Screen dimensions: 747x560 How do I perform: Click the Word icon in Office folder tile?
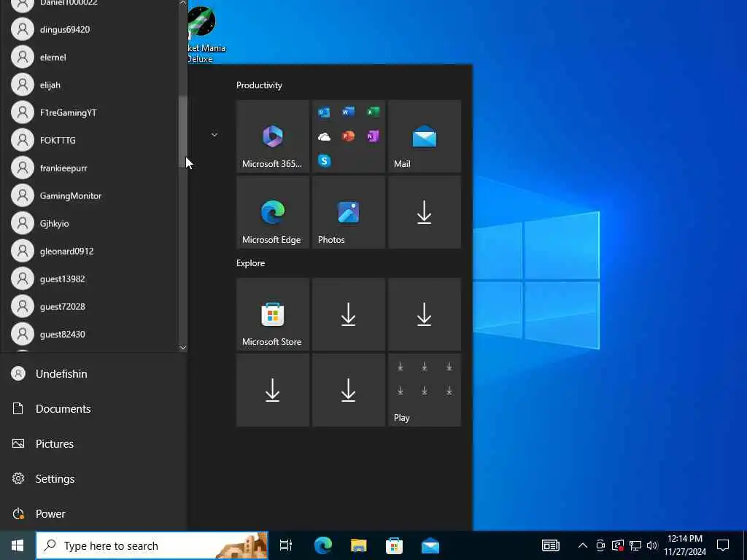click(x=348, y=112)
